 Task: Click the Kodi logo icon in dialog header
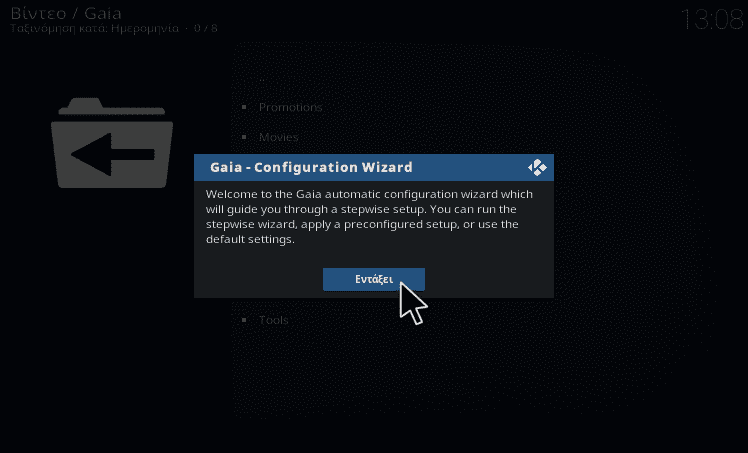pos(537,167)
